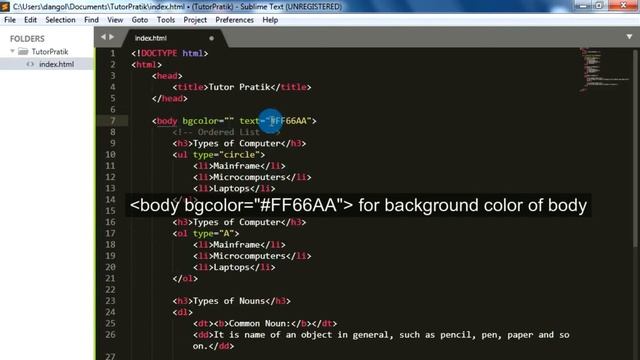Click the unsaved dot on index.html tab
640x360 pixels.
tap(211, 38)
